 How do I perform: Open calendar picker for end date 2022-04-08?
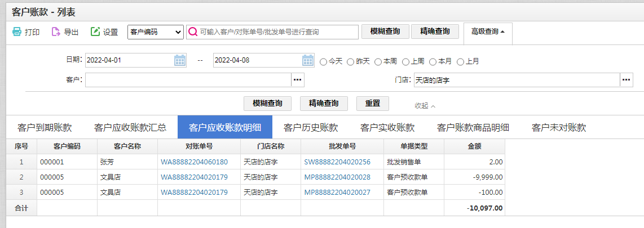pos(308,60)
